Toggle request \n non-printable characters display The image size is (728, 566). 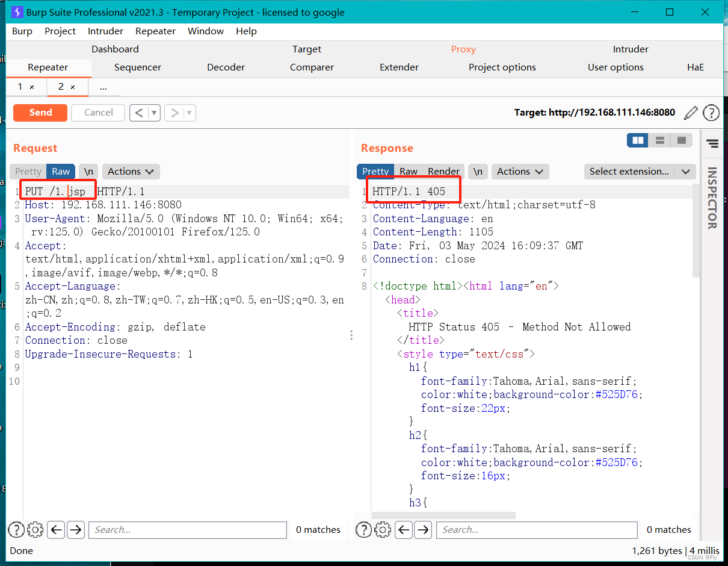point(88,172)
